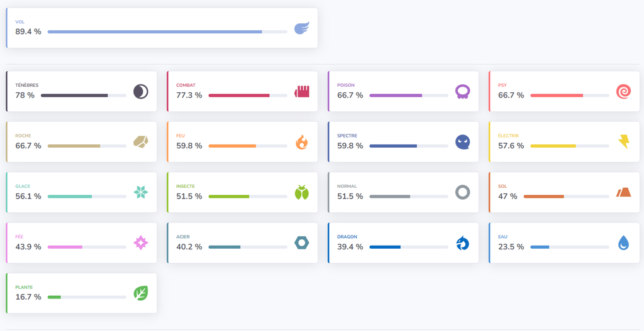Click the Roche 66.7 % progress bar
Image resolution: width=644 pixels, height=331 pixels.
[x=87, y=146]
